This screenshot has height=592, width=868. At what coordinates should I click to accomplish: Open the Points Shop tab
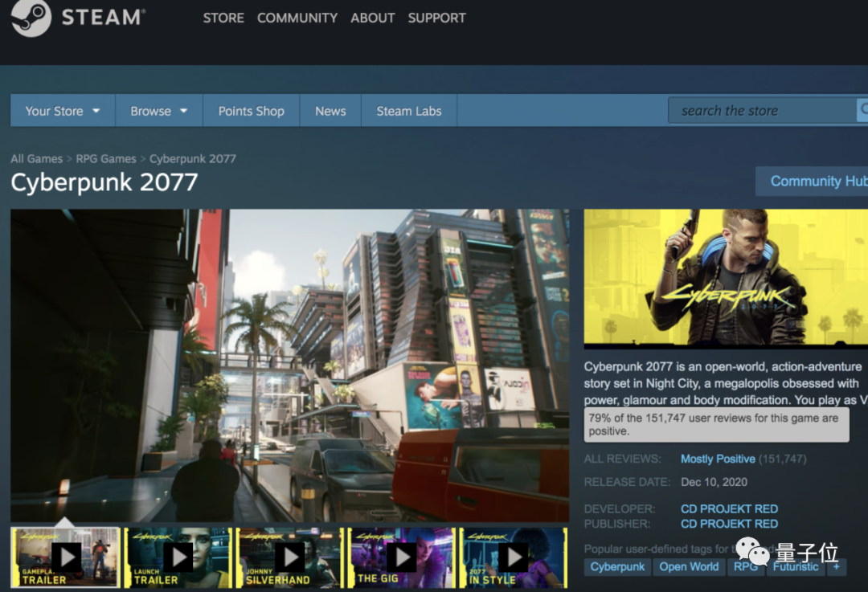(x=252, y=111)
